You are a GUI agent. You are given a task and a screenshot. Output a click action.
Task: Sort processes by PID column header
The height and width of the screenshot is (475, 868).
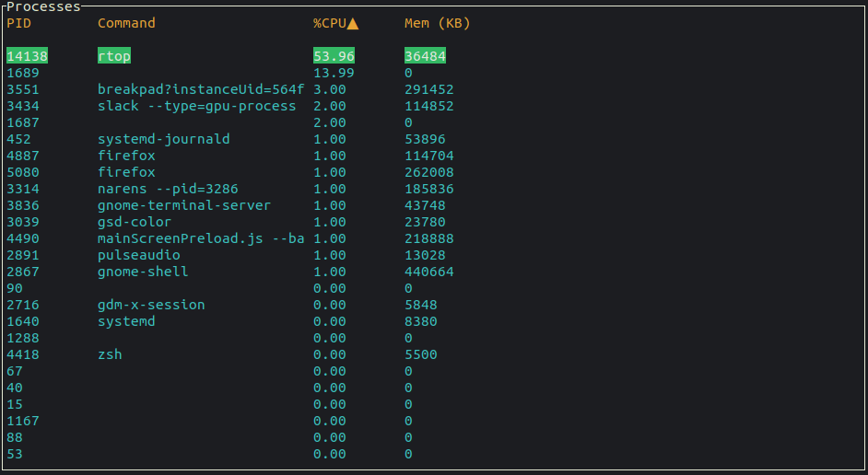coord(18,23)
